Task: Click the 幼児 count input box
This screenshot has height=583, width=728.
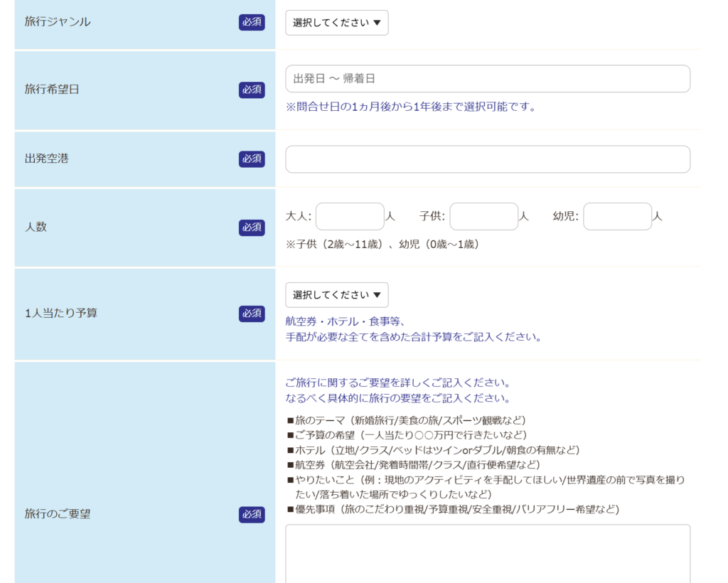Action: pos(617,217)
